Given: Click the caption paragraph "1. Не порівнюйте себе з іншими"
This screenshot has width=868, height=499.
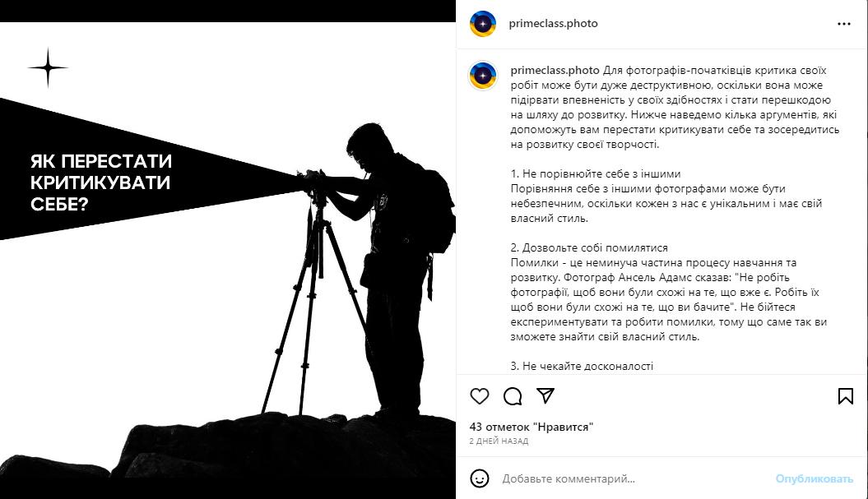Looking at the screenshot, I should [x=596, y=173].
